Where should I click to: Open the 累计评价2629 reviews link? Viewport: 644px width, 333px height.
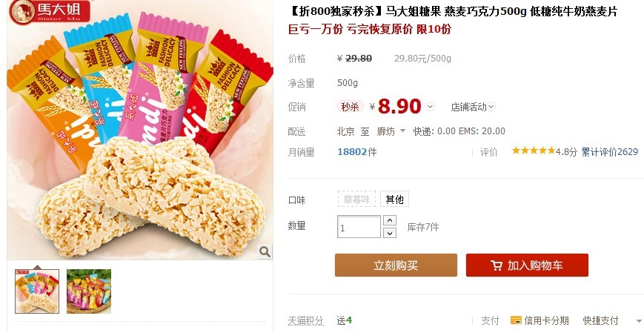pyautogui.click(x=610, y=152)
